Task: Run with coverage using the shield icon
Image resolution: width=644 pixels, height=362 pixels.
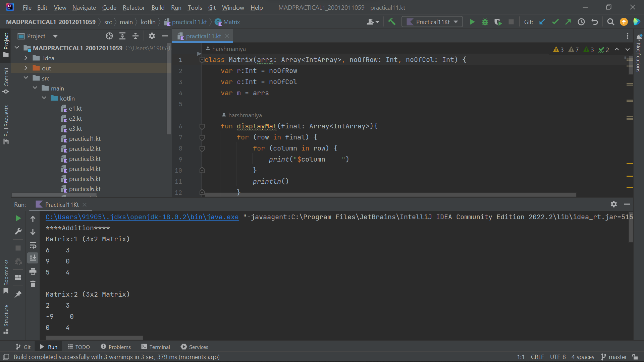Action: coord(498,22)
